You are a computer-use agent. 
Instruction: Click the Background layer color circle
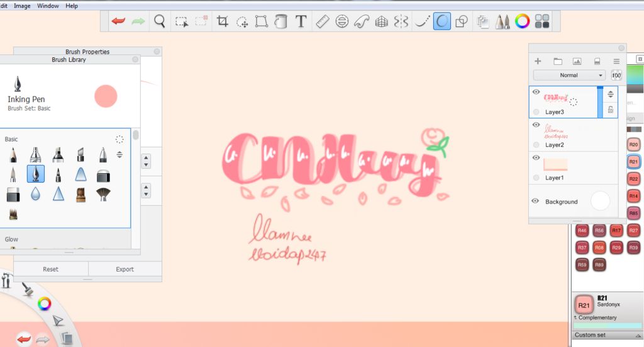(x=600, y=202)
